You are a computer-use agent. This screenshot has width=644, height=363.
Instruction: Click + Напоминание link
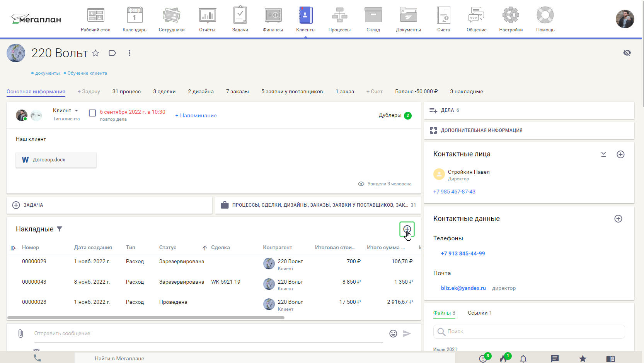click(x=196, y=115)
